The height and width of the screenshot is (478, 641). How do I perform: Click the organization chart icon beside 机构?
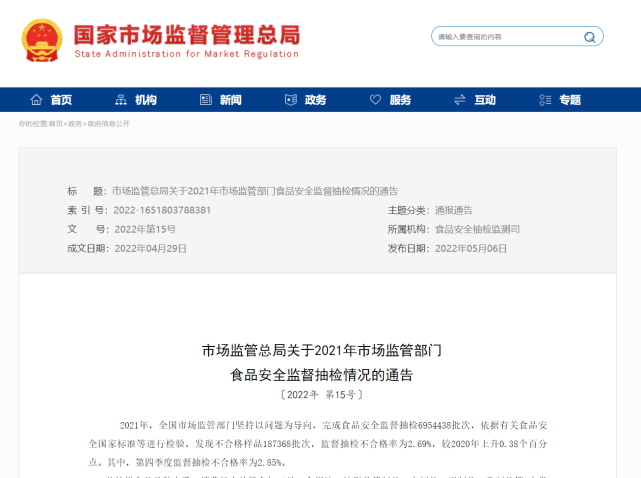click(x=121, y=100)
